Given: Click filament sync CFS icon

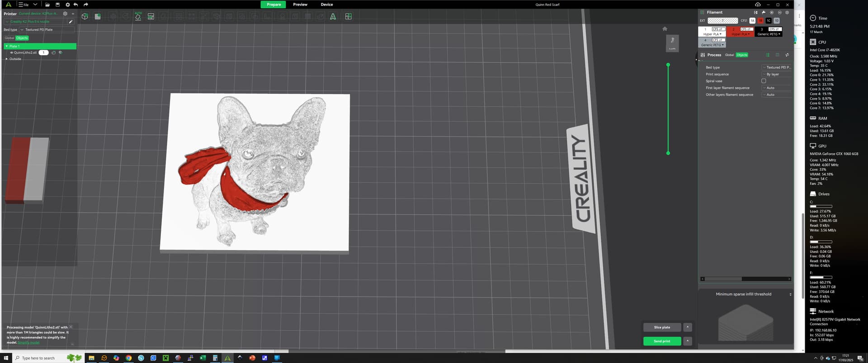Looking at the screenshot, I should coord(755,12).
